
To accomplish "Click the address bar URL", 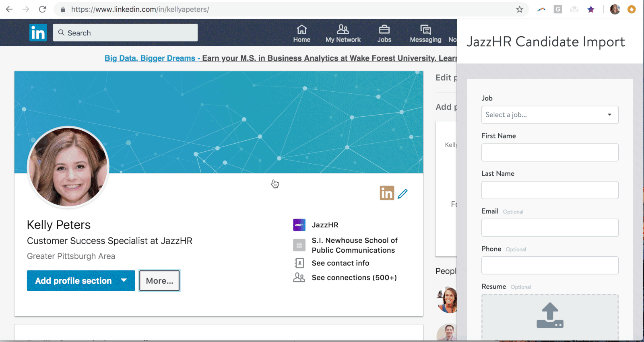I will coord(140,9).
